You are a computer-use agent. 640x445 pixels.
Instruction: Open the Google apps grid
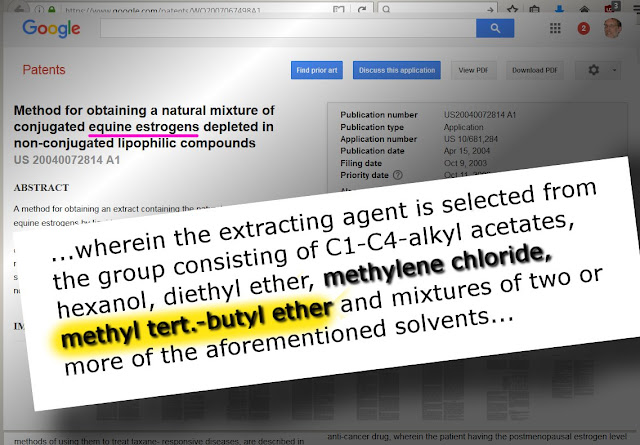555,28
